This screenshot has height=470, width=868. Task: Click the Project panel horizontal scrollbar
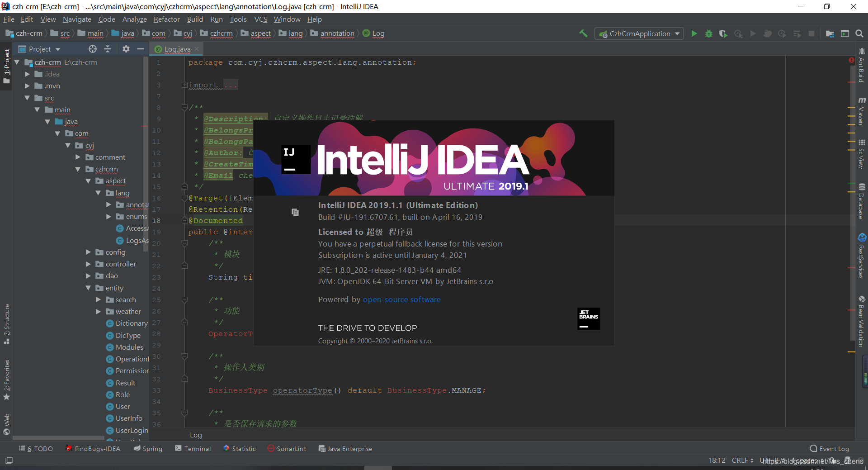[x=58, y=438]
